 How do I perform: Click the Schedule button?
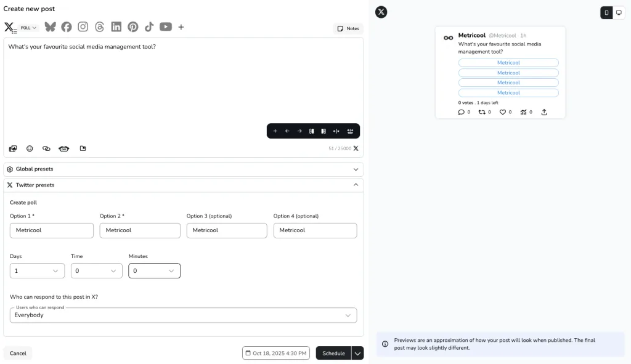[x=333, y=353]
